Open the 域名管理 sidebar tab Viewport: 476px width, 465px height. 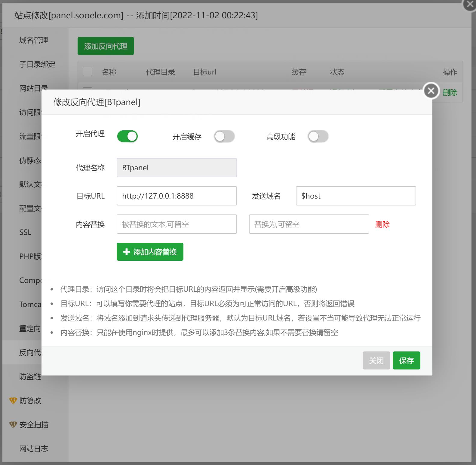coord(34,40)
